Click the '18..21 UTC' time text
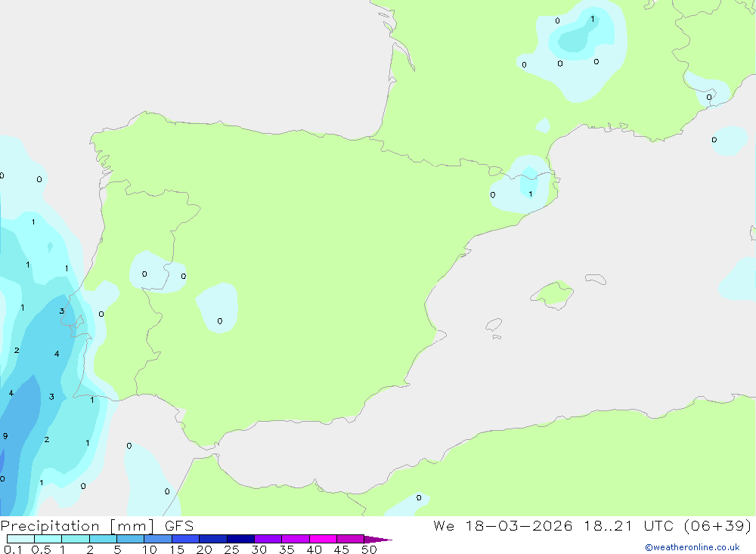The width and height of the screenshot is (756, 554). pos(628,525)
